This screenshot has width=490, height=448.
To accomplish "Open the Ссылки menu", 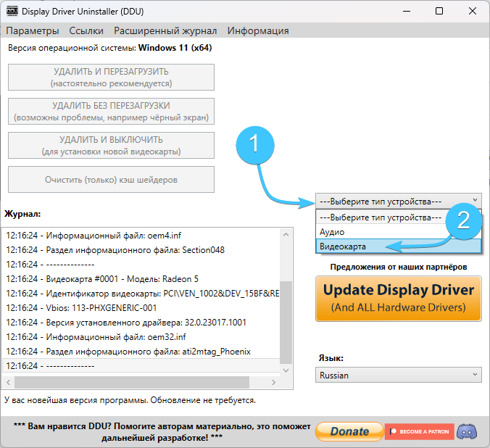I will point(86,30).
